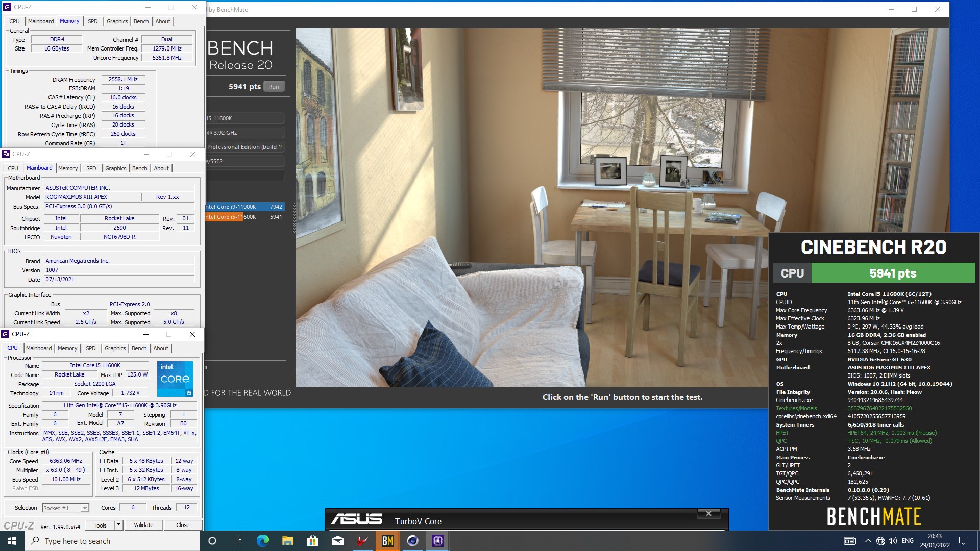Minimize the bottom CPU-Z window
The width and height of the screenshot is (980, 551).
tap(145, 334)
